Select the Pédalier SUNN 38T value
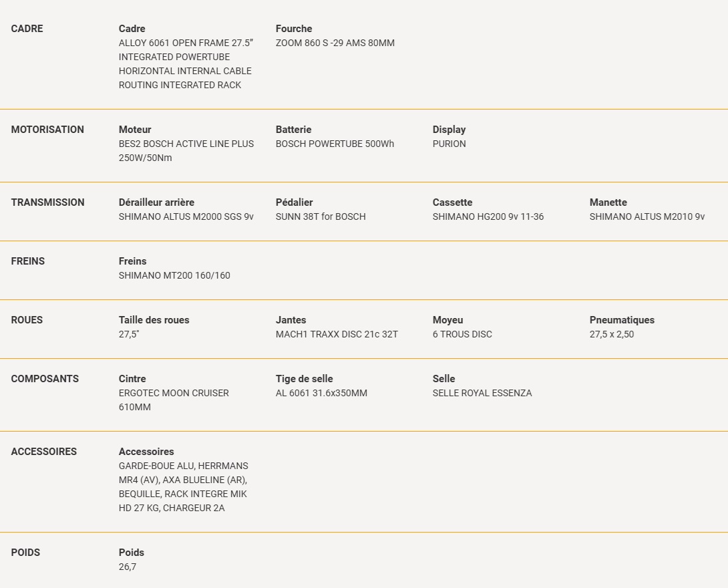Viewport: 728px width, 588px height. 321,217
